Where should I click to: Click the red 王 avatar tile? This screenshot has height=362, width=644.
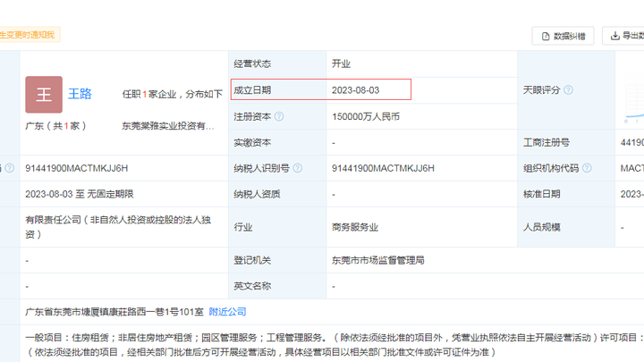[44, 95]
